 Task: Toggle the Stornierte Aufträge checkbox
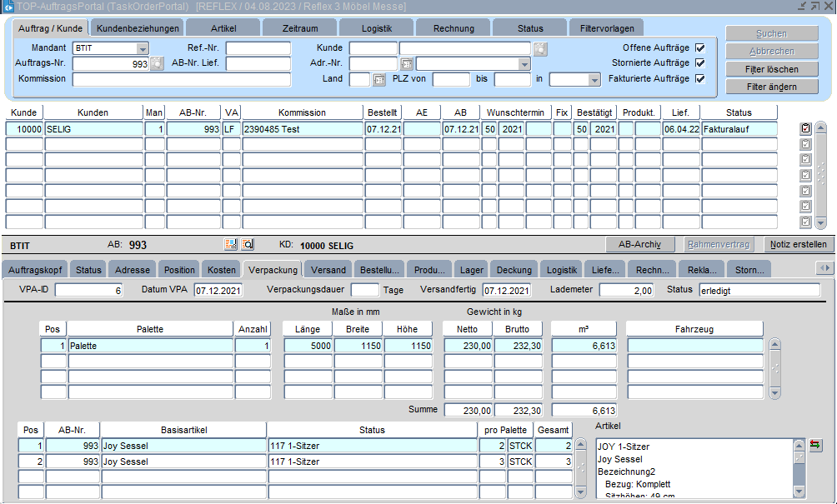click(x=699, y=63)
